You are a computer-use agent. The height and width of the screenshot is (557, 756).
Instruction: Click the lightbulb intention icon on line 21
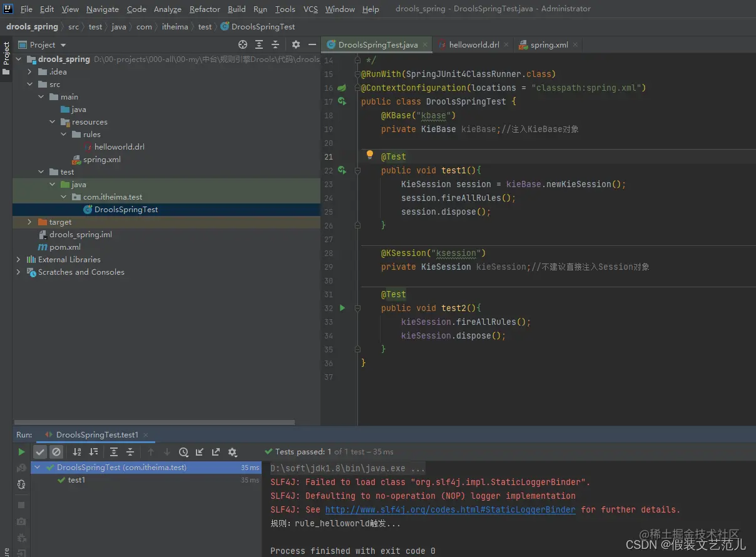pos(369,155)
